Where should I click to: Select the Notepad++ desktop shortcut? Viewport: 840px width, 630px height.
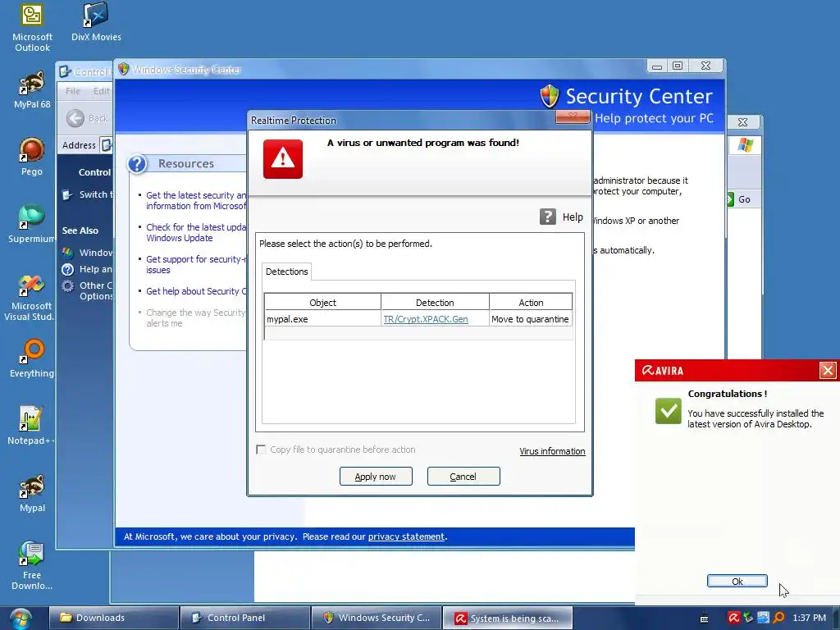[31, 426]
